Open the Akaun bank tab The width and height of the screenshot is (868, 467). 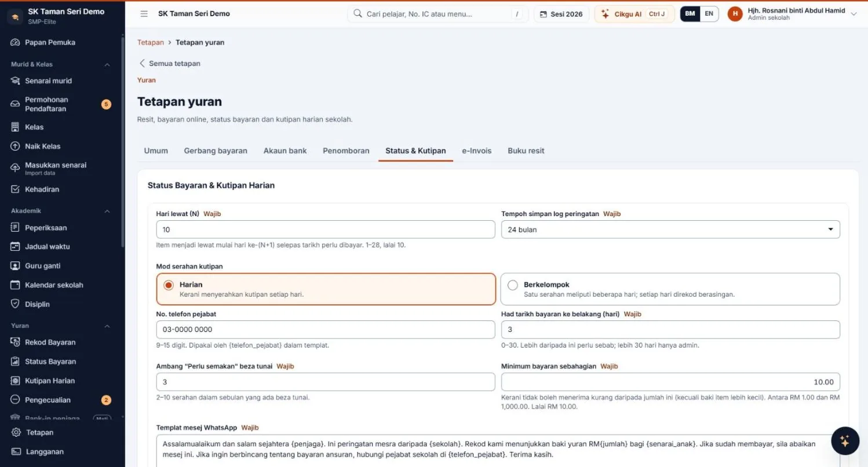coord(285,151)
